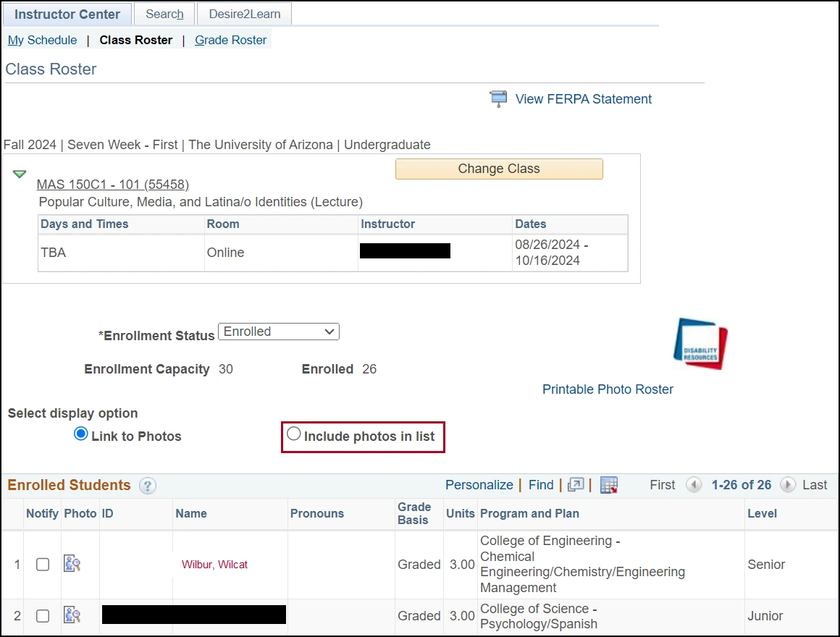Sort by the Name column header
This screenshot has height=637, width=840.
point(190,513)
